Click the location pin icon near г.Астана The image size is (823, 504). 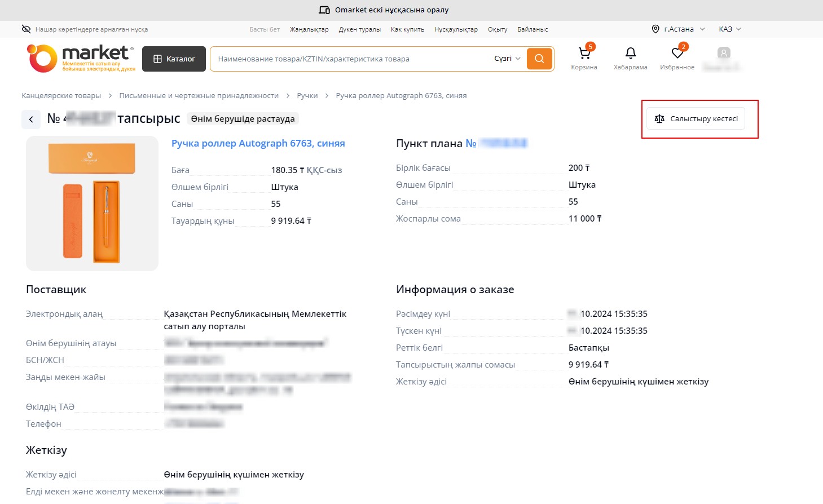pyautogui.click(x=655, y=29)
